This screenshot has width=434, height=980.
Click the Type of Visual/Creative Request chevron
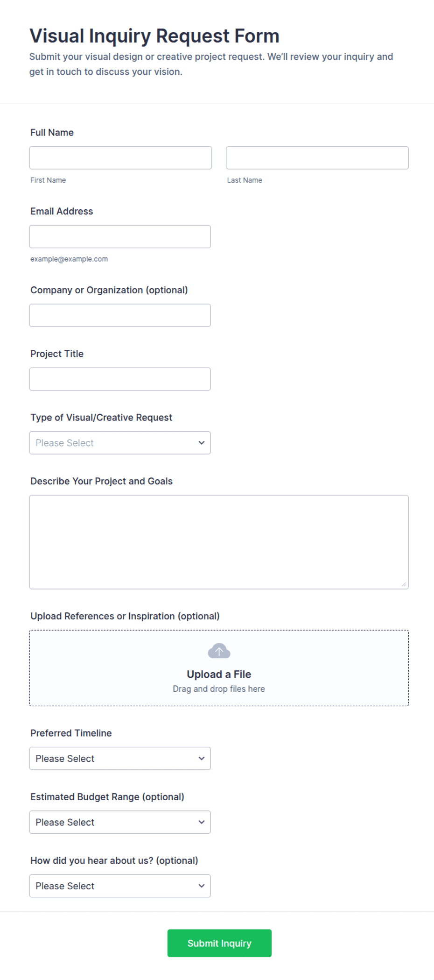(x=202, y=443)
